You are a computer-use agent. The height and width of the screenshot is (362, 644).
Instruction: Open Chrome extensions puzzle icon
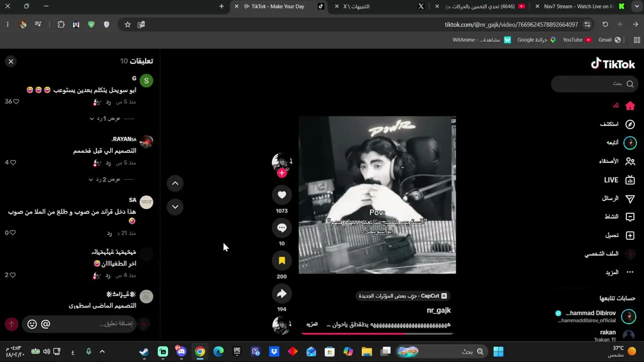click(x=61, y=24)
